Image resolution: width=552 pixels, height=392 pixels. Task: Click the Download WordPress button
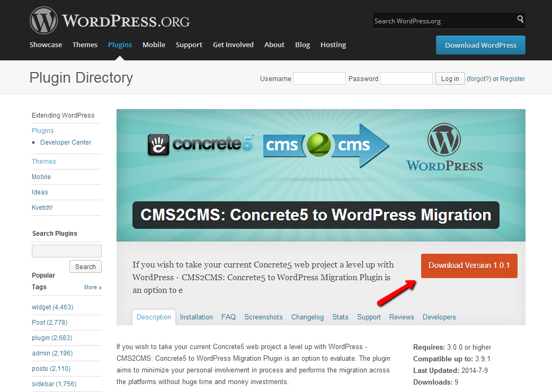pos(480,45)
